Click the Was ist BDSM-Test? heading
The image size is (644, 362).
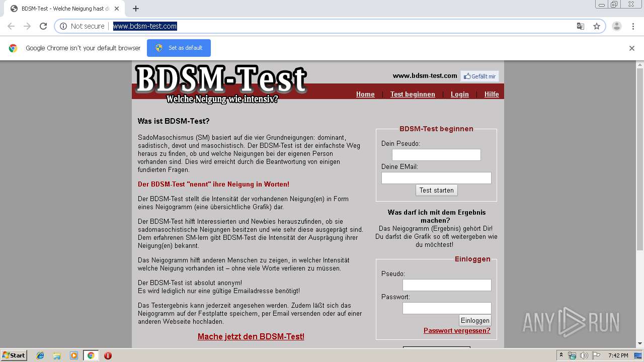[174, 121]
